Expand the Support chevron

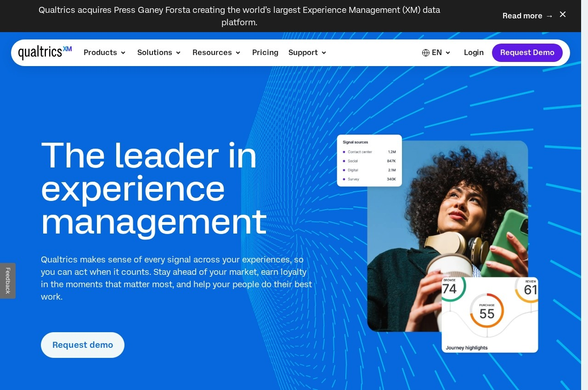click(x=324, y=53)
